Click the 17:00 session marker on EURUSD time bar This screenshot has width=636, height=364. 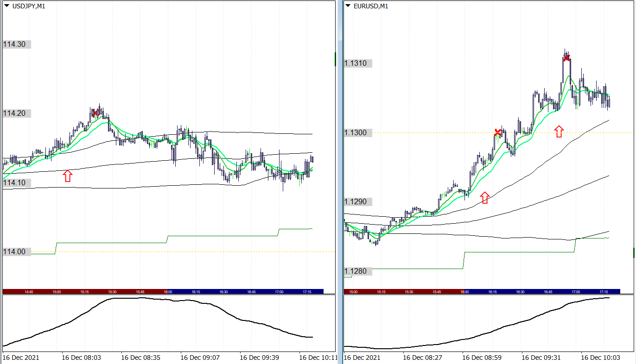(576, 292)
